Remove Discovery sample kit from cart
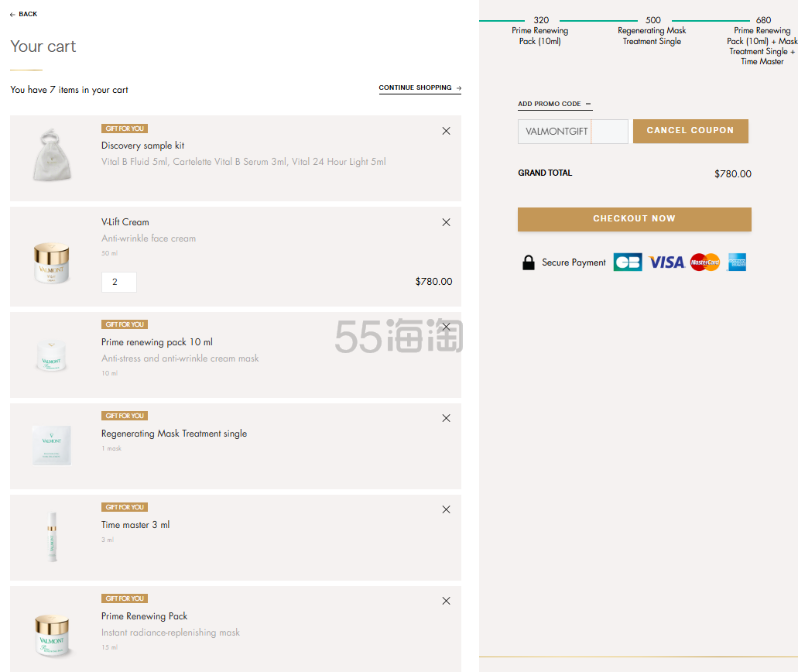This screenshot has height=672, width=798. tap(447, 131)
